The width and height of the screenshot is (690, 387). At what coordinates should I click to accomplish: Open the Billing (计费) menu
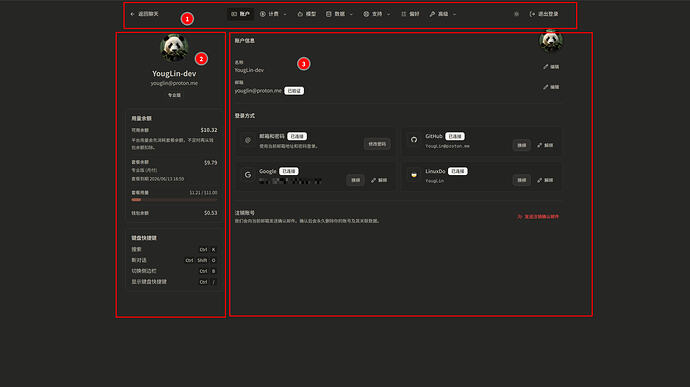tap(273, 14)
